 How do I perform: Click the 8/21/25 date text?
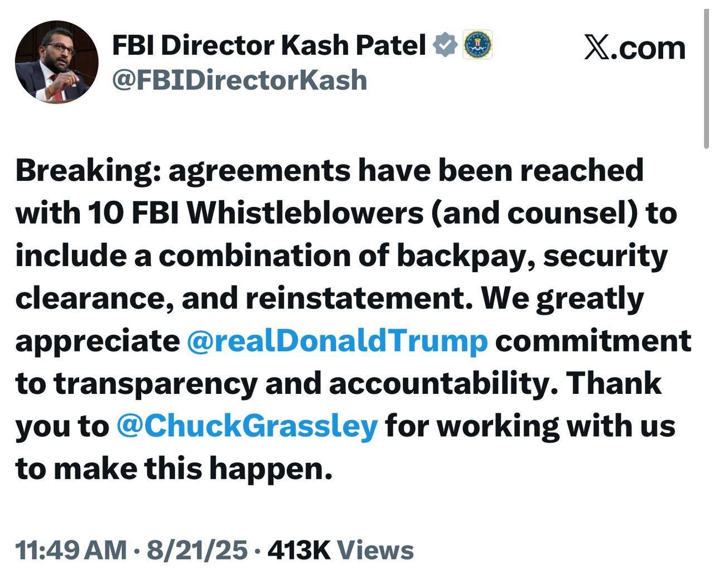[x=195, y=550]
